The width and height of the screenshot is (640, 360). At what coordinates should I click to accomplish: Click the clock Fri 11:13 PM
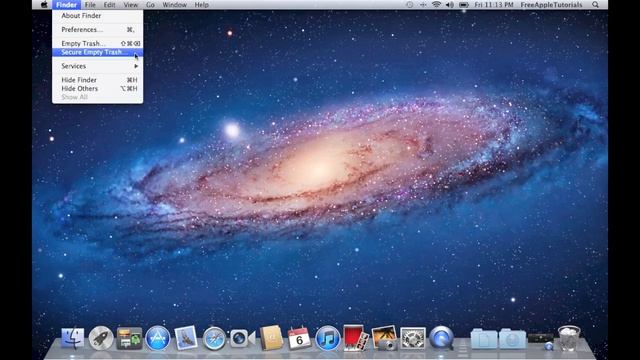[493, 5]
